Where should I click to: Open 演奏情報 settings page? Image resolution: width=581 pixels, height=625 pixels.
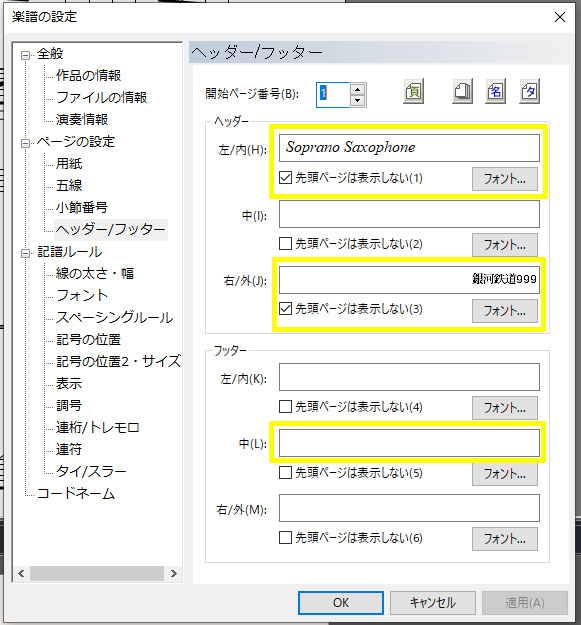(82, 119)
